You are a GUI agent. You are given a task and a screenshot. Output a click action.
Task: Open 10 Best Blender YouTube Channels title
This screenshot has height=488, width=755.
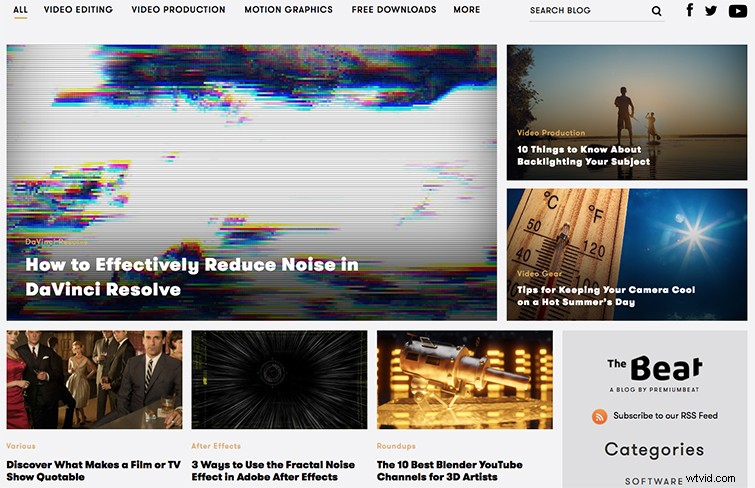point(450,471)
